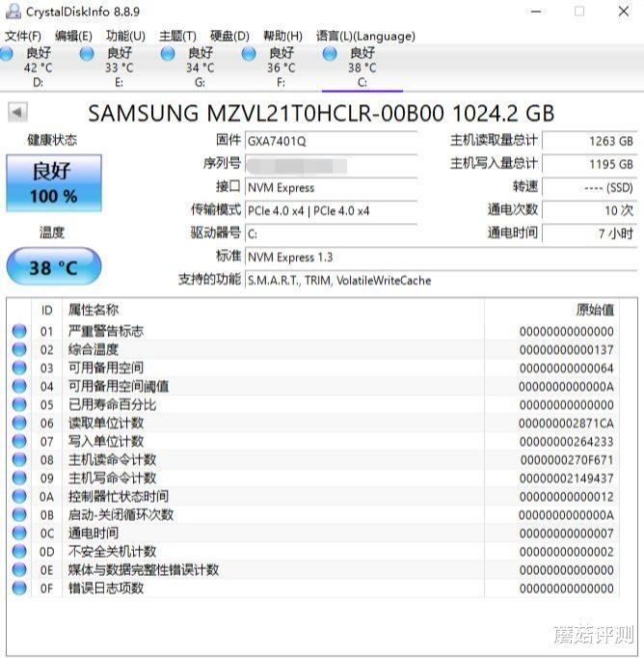Close the CrystalDiskInfo window

(x=624, y=12)
